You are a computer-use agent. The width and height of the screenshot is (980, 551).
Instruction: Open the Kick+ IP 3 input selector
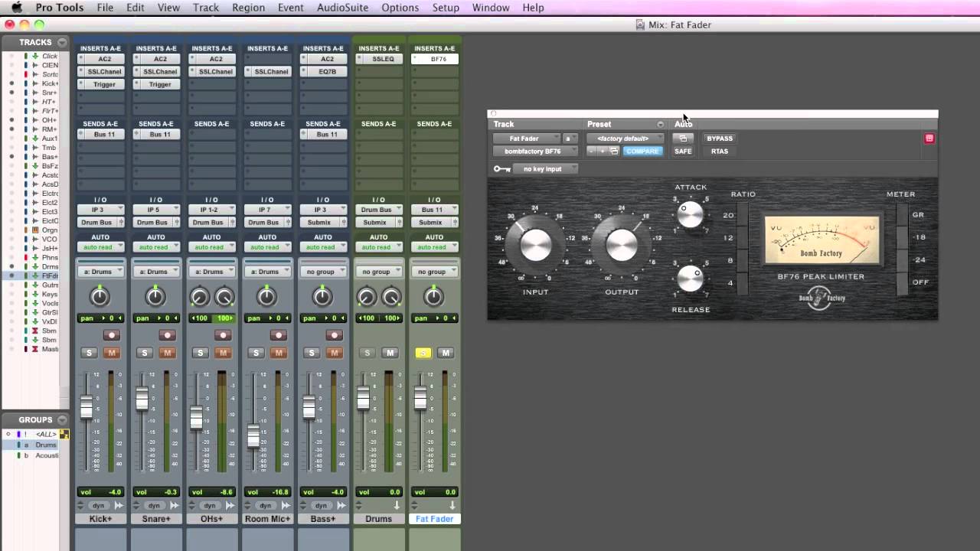pos(100,210)
